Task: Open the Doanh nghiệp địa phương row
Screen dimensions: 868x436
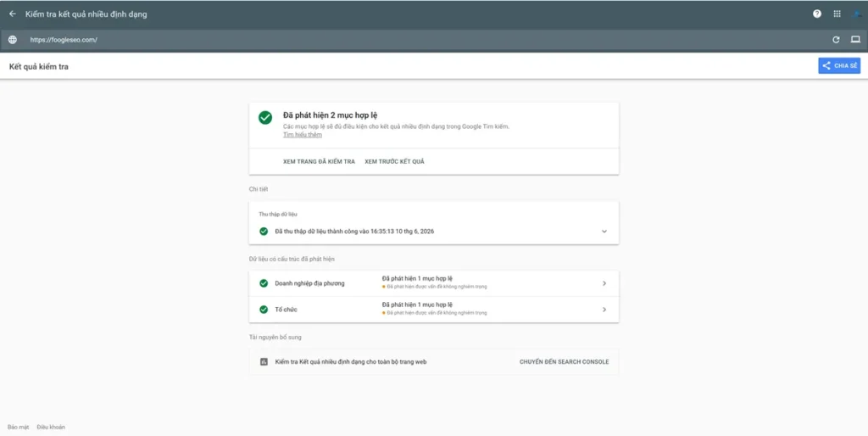Action: pos(434,283)
